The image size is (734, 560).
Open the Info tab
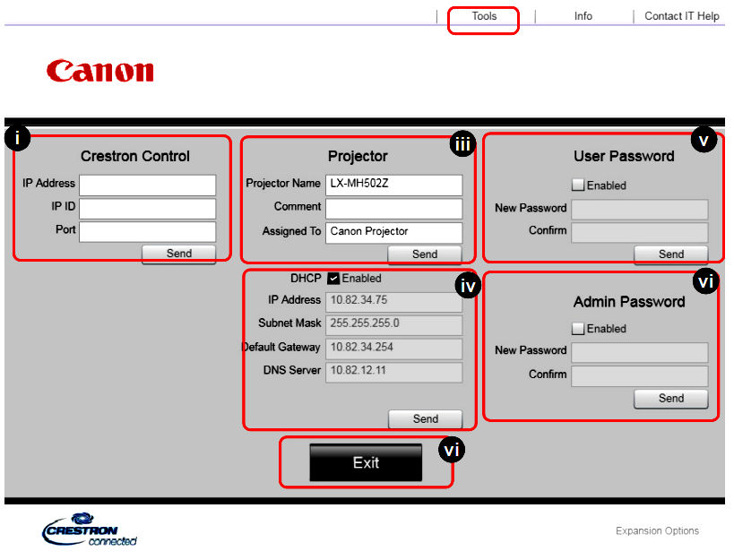coord(583,15)
